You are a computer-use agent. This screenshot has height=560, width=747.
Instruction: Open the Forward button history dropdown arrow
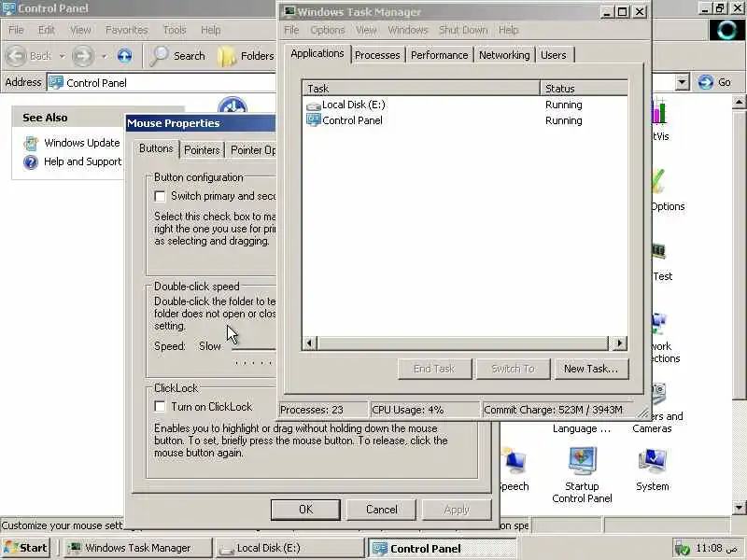[x=104, y=56]
